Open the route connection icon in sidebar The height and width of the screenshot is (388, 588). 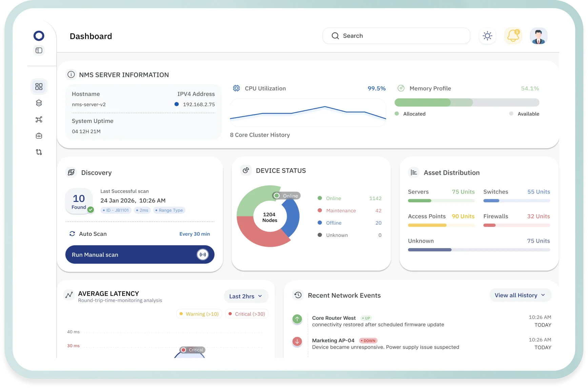tap(39, 152)
